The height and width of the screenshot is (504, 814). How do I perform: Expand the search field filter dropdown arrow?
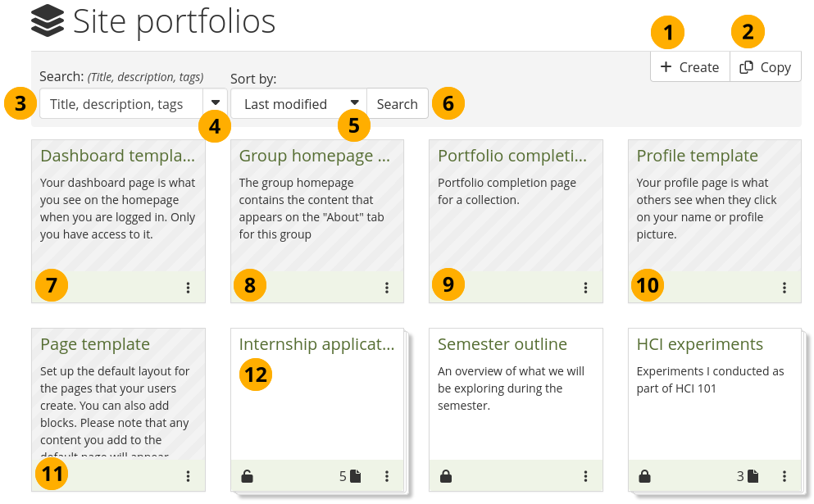(x=216, y=103)
